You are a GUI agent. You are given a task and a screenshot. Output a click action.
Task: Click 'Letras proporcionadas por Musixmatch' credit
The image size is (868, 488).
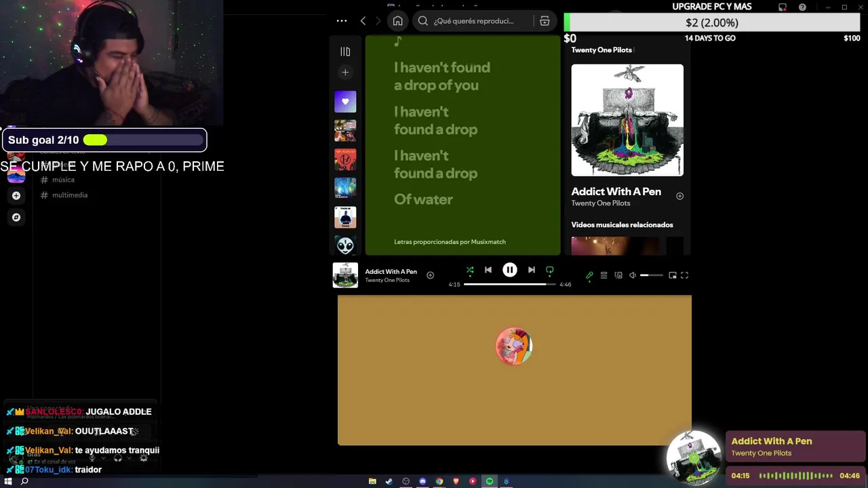point(450,241)
